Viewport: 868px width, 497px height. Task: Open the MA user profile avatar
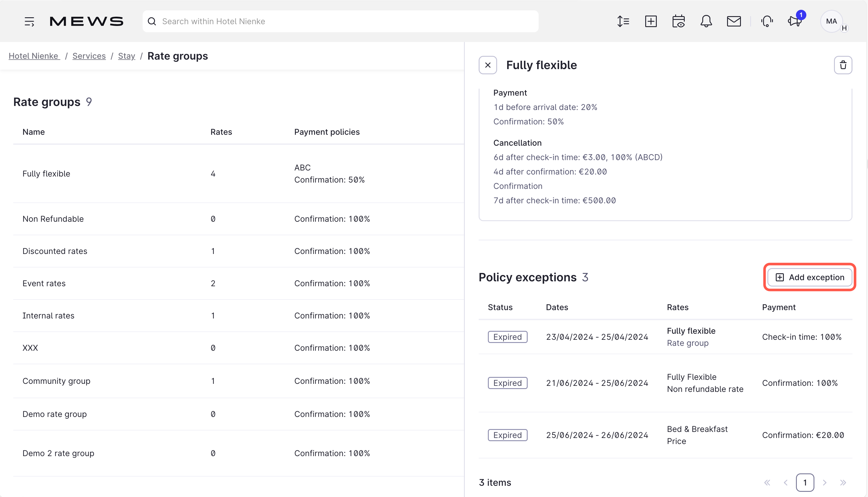point(831,21)
